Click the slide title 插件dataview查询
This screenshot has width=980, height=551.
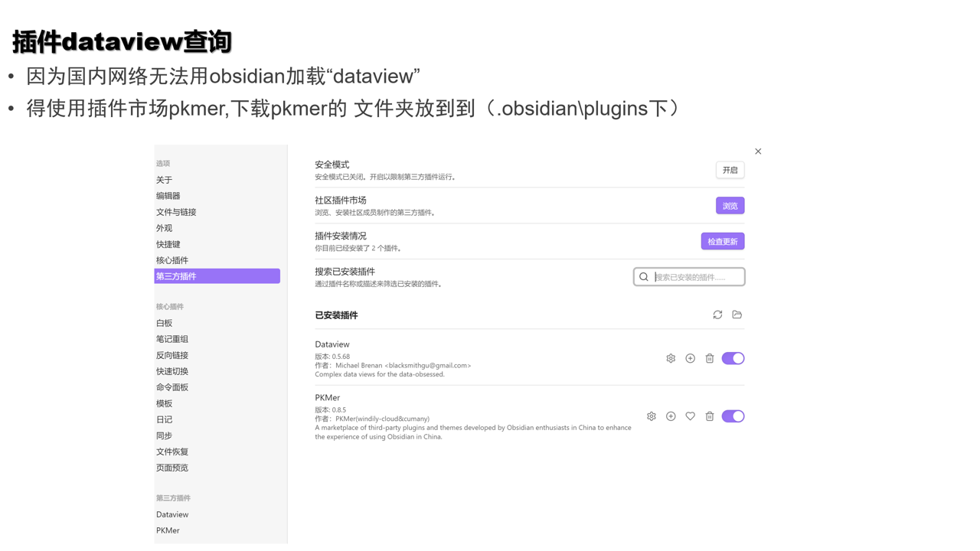click(122, 41)
